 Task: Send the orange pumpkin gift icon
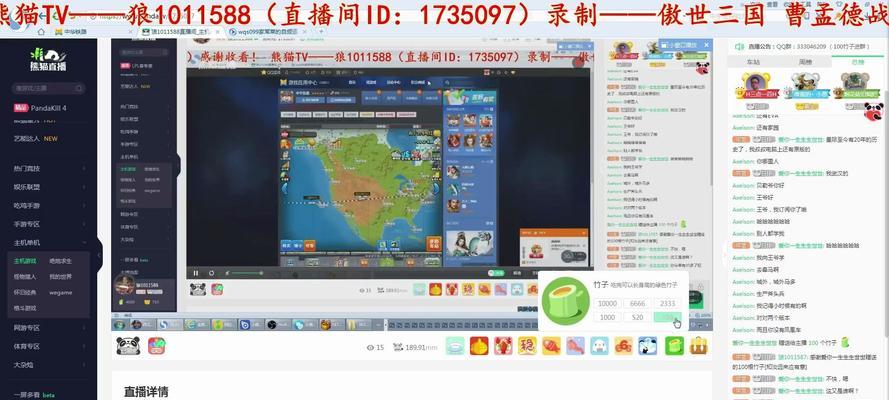point(479,346)
